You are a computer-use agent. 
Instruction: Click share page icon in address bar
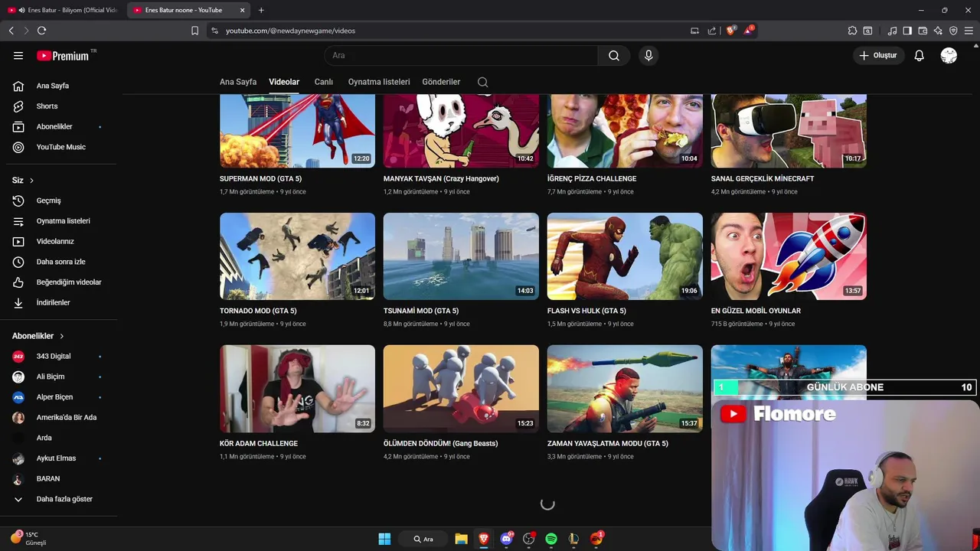(712, 31)
